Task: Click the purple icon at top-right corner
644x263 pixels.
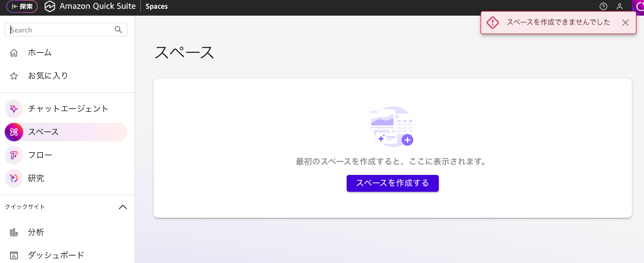Action: 638,6
